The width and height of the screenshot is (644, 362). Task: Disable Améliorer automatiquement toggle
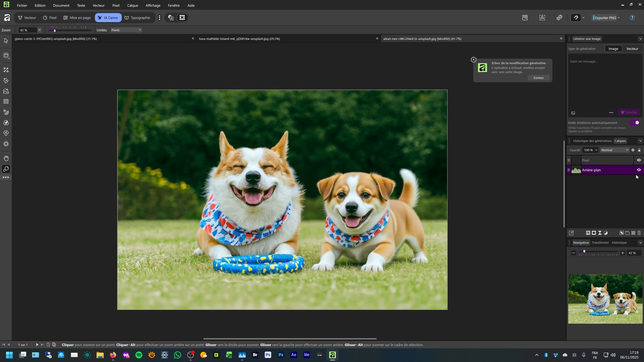(635, 123)
